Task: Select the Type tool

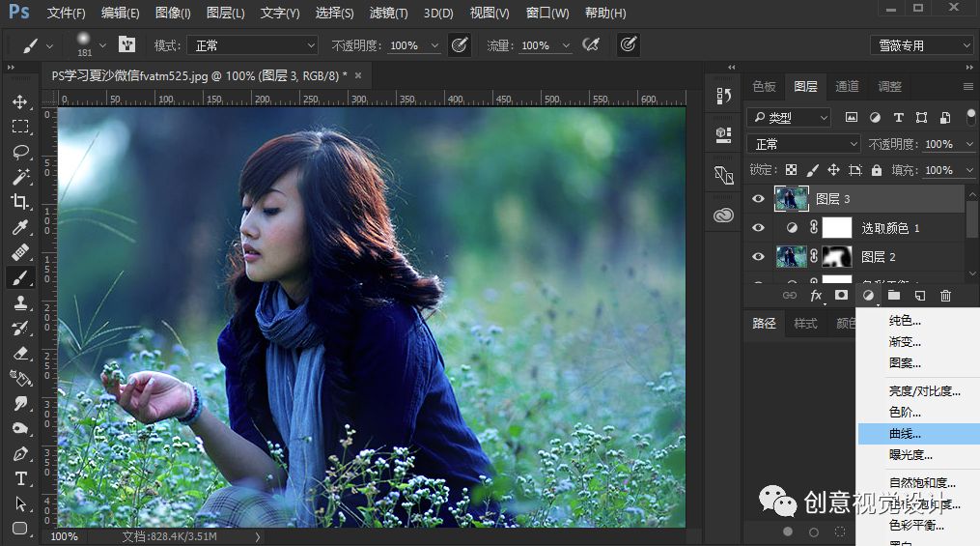Action: (20, 478)
